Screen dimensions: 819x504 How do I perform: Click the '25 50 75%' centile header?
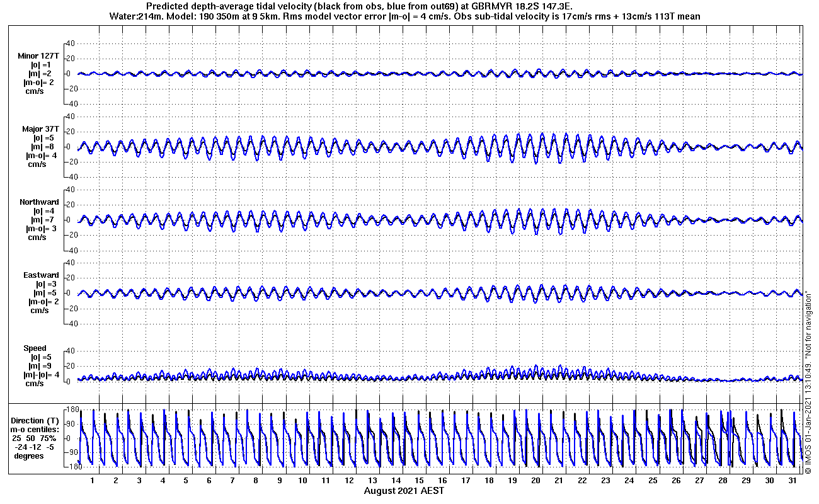(35, 438)
